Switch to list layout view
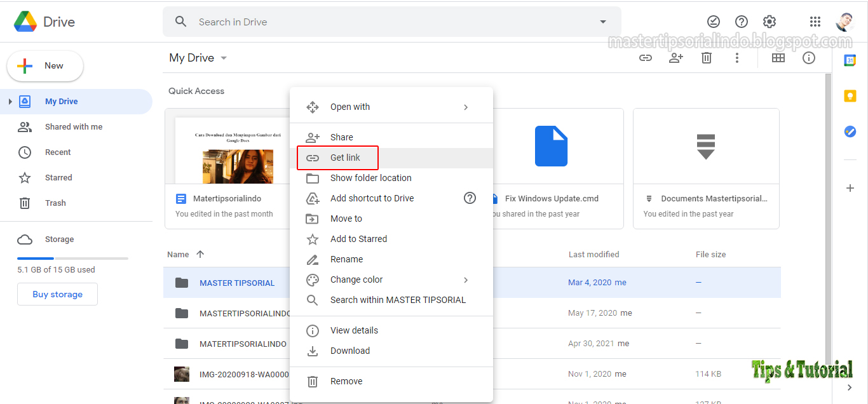 [779, 57]
